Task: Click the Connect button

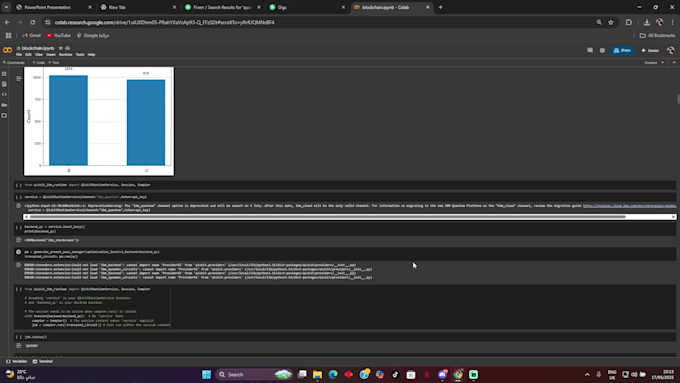Action: [x=651, y=62]
